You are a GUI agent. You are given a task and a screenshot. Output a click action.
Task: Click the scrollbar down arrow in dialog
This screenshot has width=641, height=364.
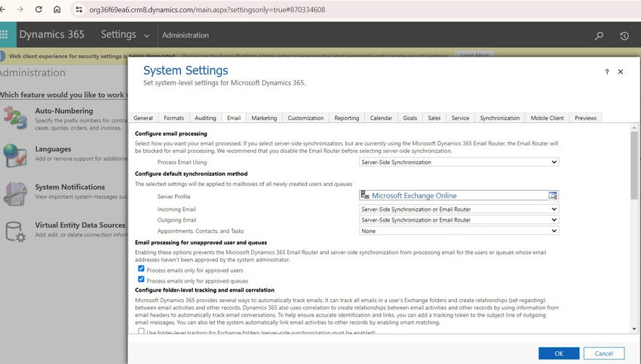(634, 329)
